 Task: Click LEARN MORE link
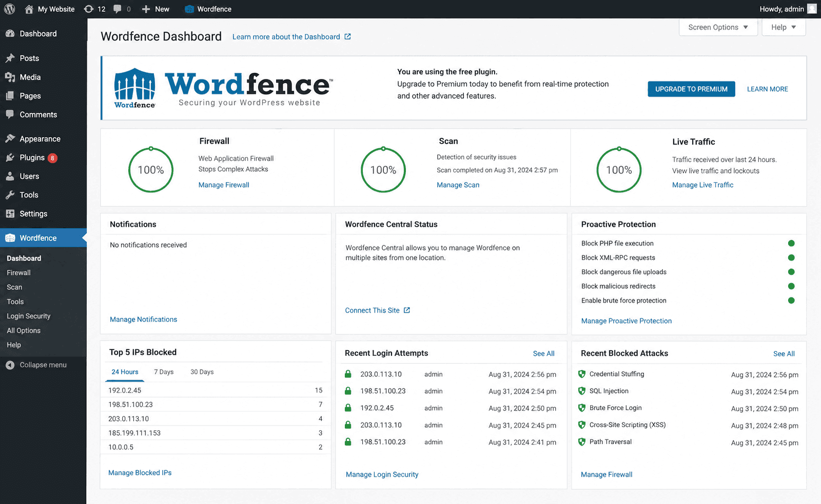[x=767, y=89]
